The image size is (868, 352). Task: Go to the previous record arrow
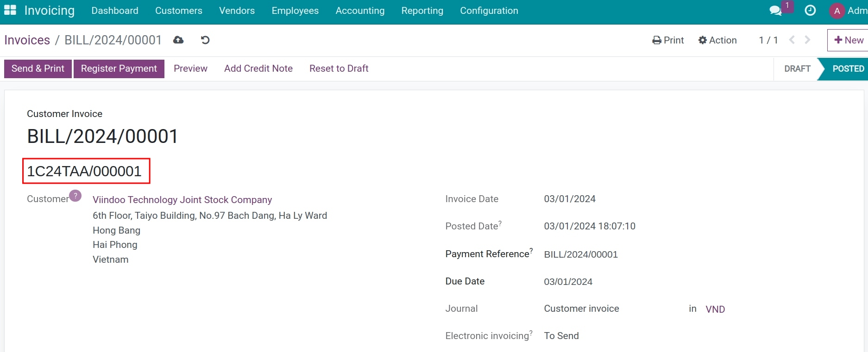[x=792, y=40]
